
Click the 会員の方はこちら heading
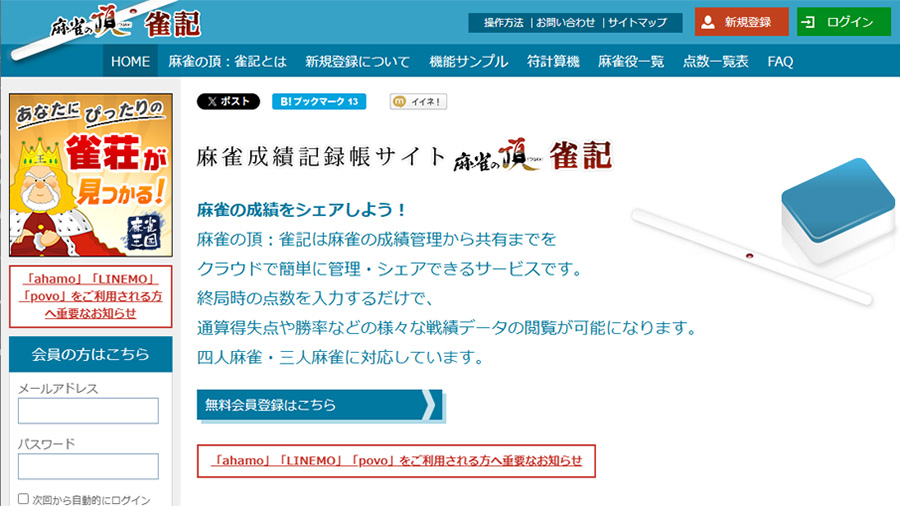pyautogui.click(x=91, y=354)
